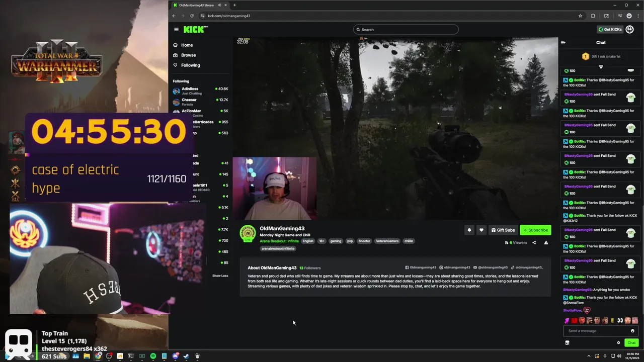
Task: Select the English tag
Action: tap(308, 241)
